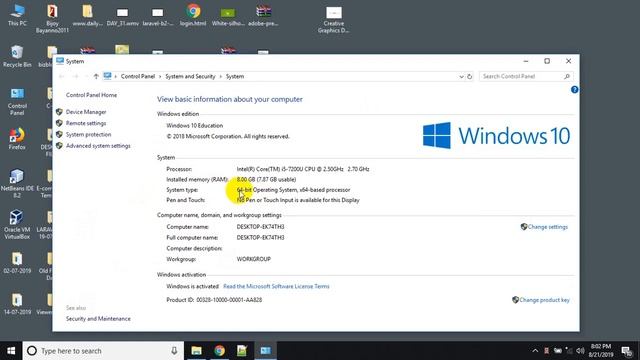This screenshot has height=360, width=640.
Task: Click the WORKGROUP value
Action: point(253,259)
